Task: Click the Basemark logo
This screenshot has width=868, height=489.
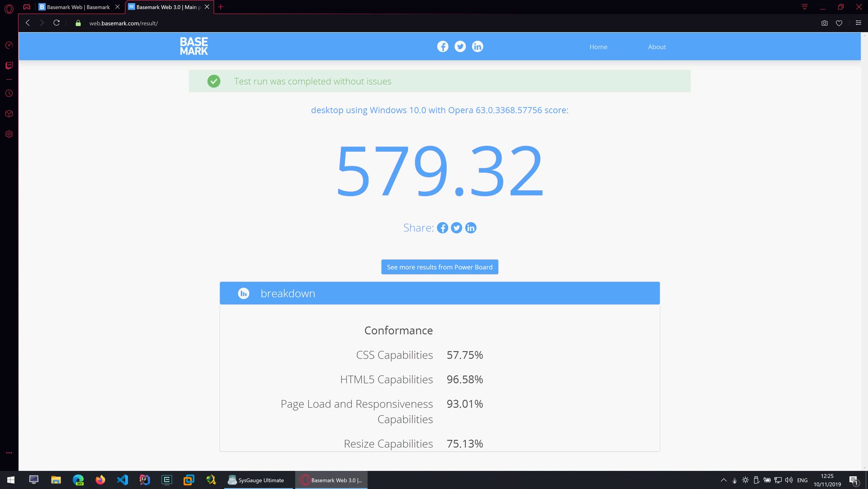Action: click(x=194, y=46)
